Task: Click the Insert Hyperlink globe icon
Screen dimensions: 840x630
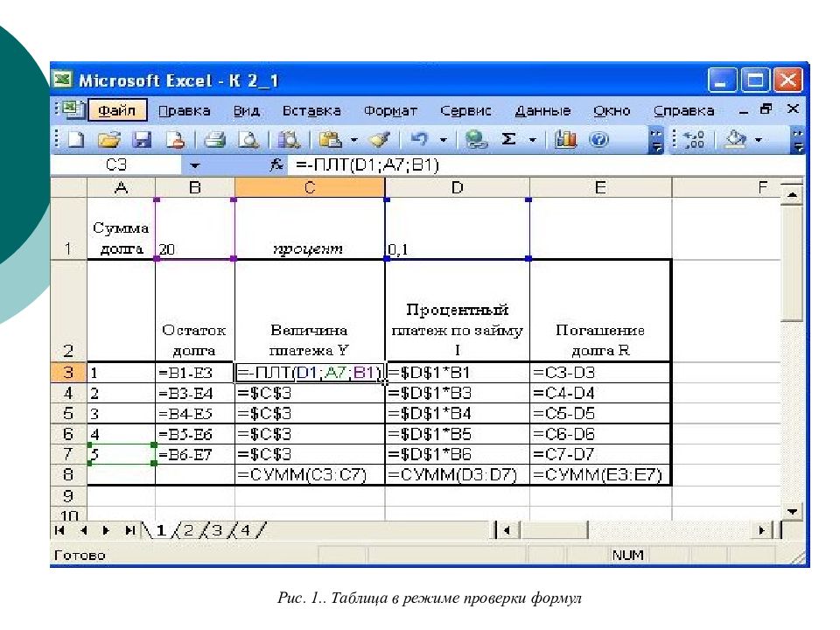Action: pyautogui.click(x=476, y=140)
